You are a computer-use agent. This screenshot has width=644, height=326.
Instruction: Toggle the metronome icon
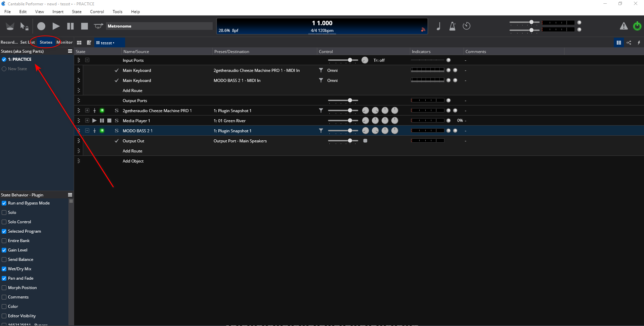click(452, 26)
